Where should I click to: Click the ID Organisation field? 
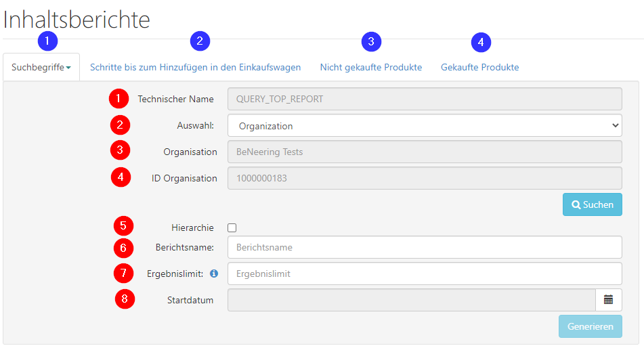[x=424, y=179]
